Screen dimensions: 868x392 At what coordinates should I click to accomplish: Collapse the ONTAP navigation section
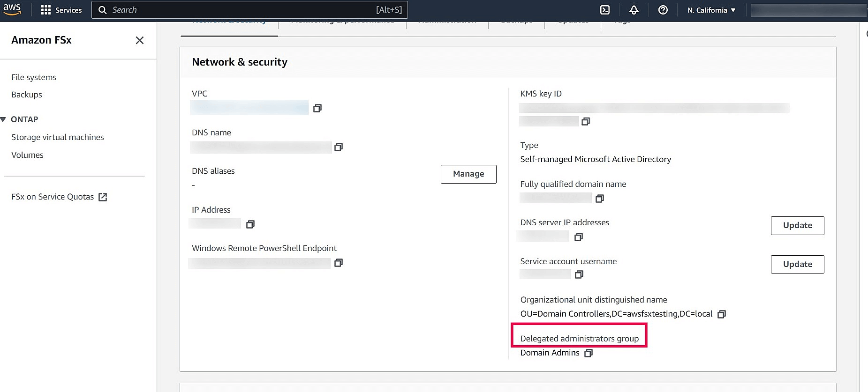[3, 119]
